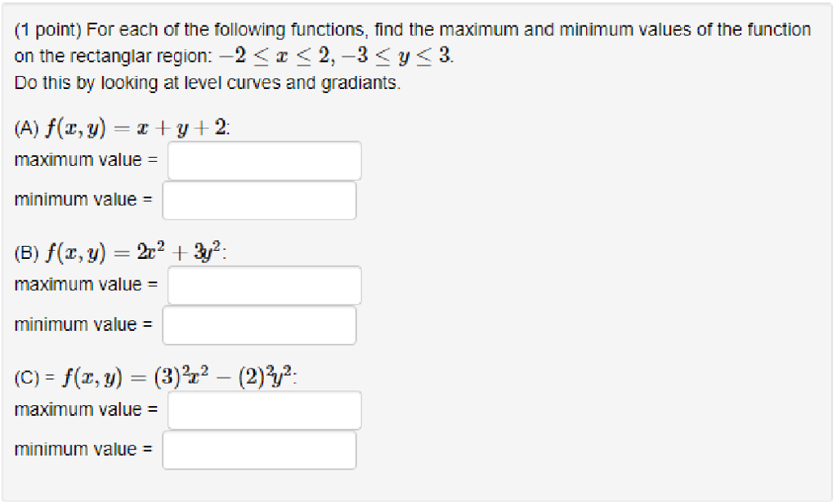Select the maximum value input under part (C) formula
The height and width of the screenshot is (504, 837).
pyautogui.click(x=263, y=410)
